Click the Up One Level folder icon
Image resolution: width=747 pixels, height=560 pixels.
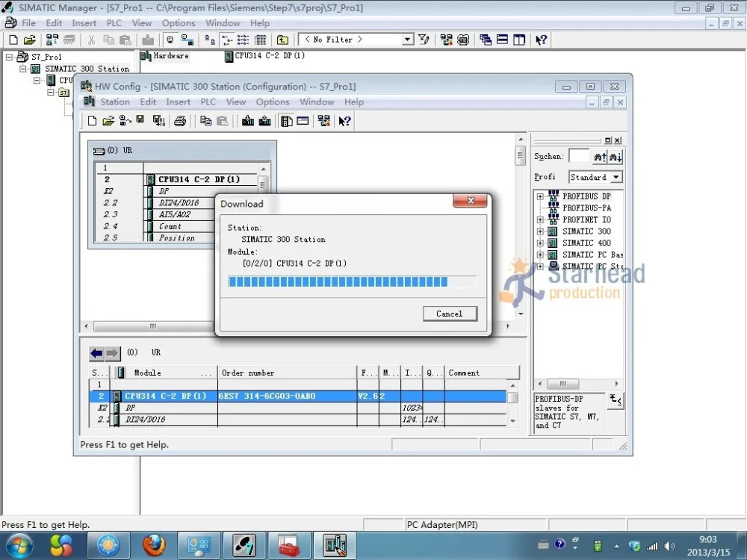[282, 40]
